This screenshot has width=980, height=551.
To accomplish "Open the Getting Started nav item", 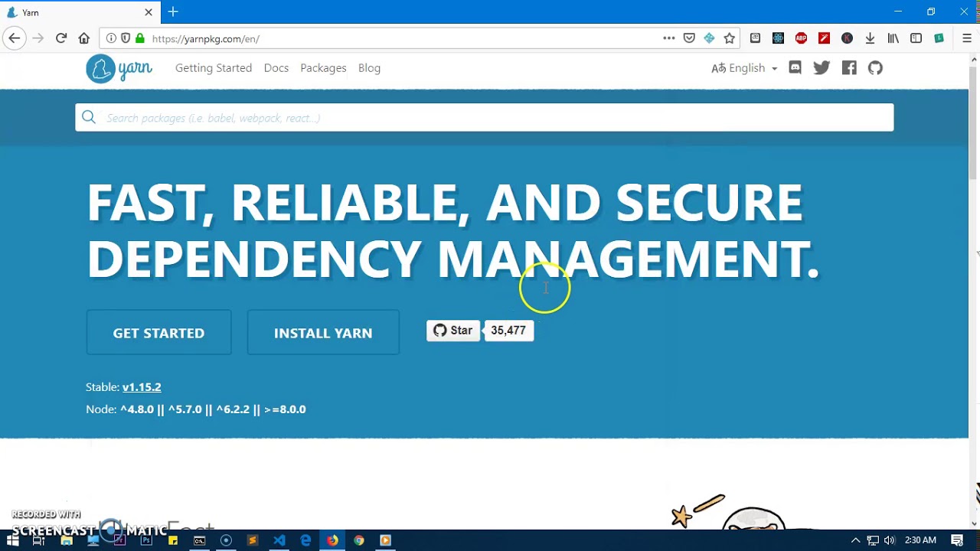I will pyautogui.click(x=214, y=68).
